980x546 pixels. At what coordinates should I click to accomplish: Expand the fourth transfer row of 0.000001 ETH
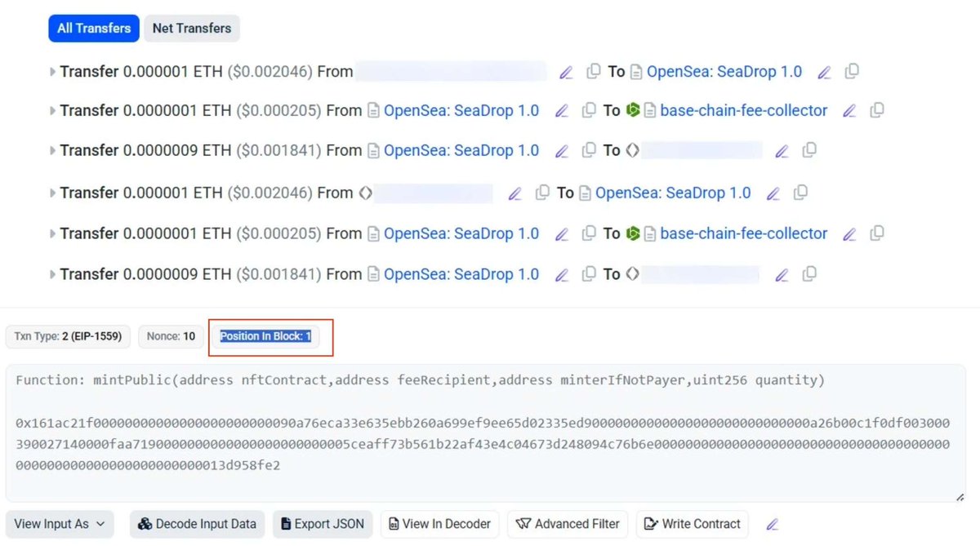(x=53, y=193)
